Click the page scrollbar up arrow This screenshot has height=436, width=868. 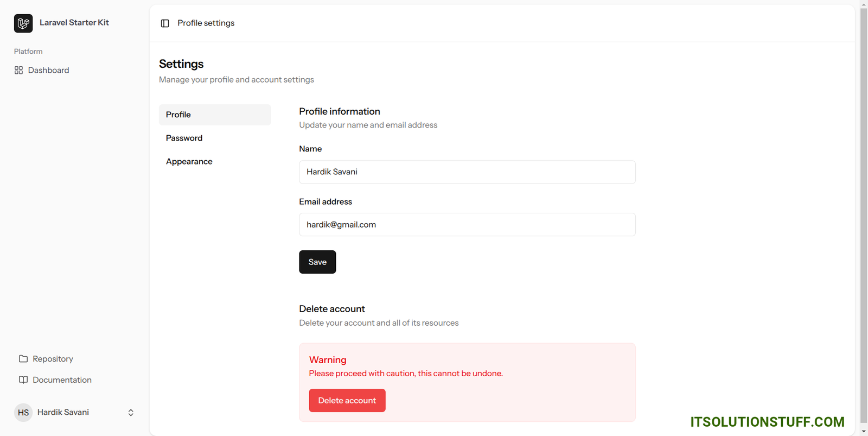864,4
